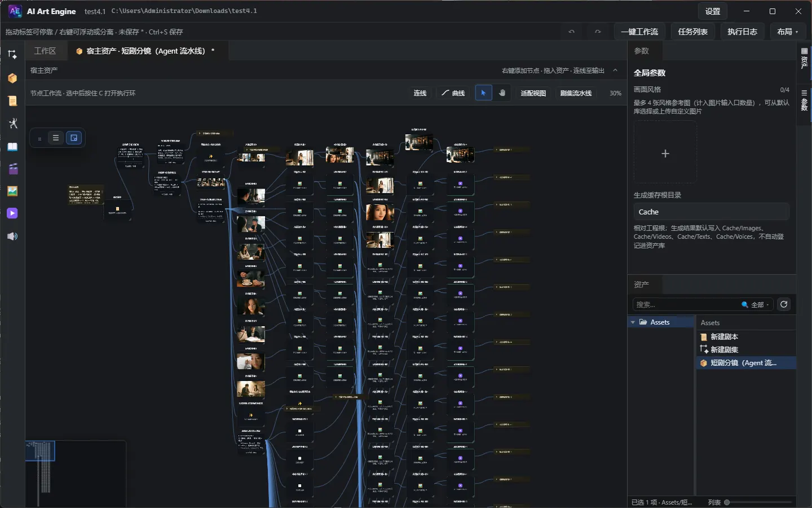Open the script scroll icon in left sidebar
The width and height of the screenshot is (812, 508).
pyautogui.click(x=12, y=101)
